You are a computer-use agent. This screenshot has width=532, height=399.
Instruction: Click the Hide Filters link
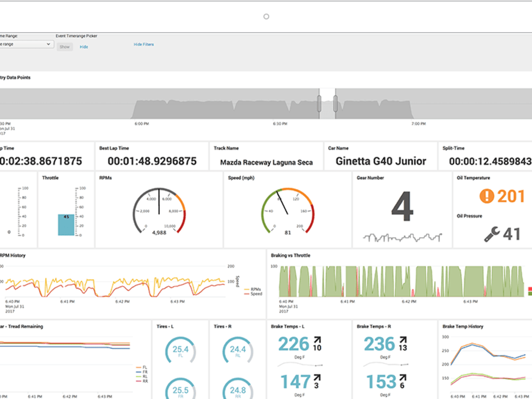coord(143,44)
